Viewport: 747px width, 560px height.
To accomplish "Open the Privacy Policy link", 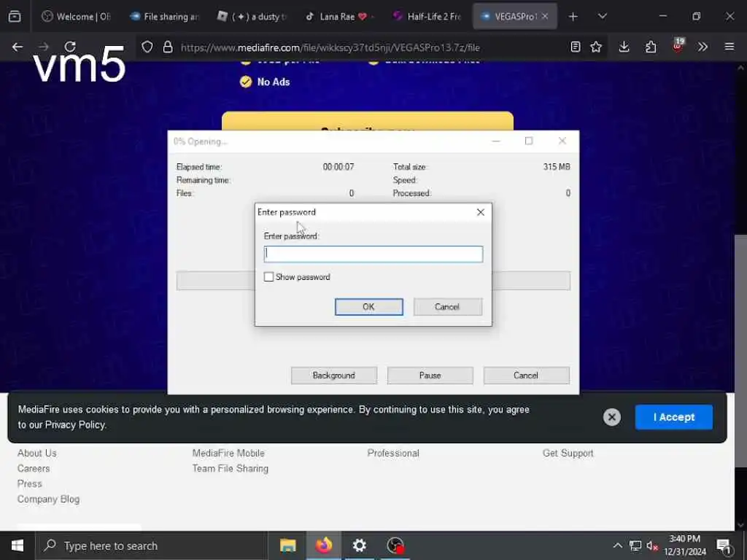I will click(x=75, y=425).
